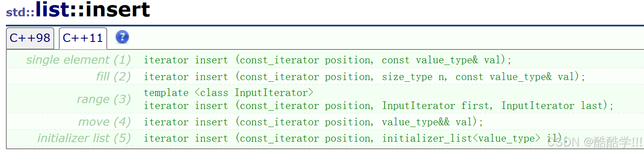
Task: Click const value_type& val in single element signature
Action: (442, 60)
